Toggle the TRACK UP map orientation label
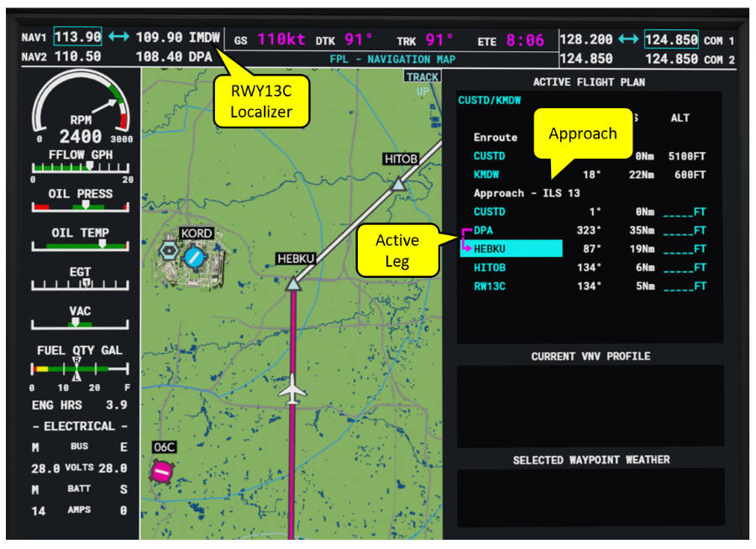 click(423, 76)
